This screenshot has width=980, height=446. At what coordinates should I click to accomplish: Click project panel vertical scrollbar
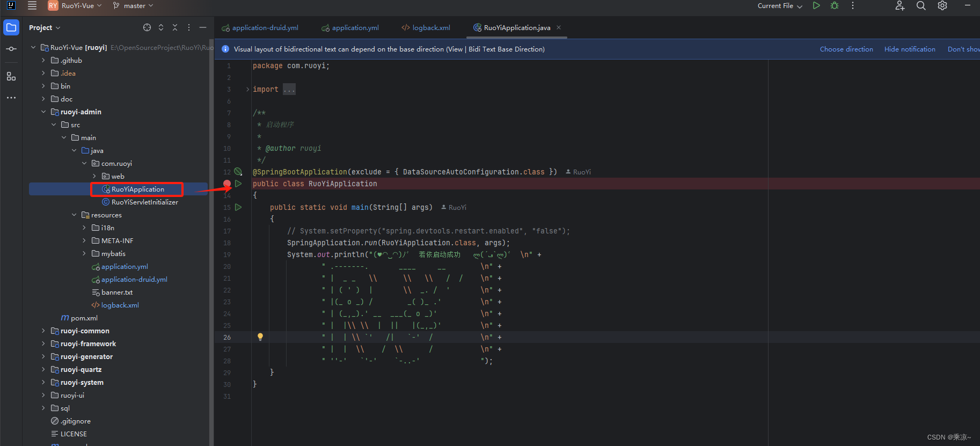pyautogui.click(x=211, y=242)
